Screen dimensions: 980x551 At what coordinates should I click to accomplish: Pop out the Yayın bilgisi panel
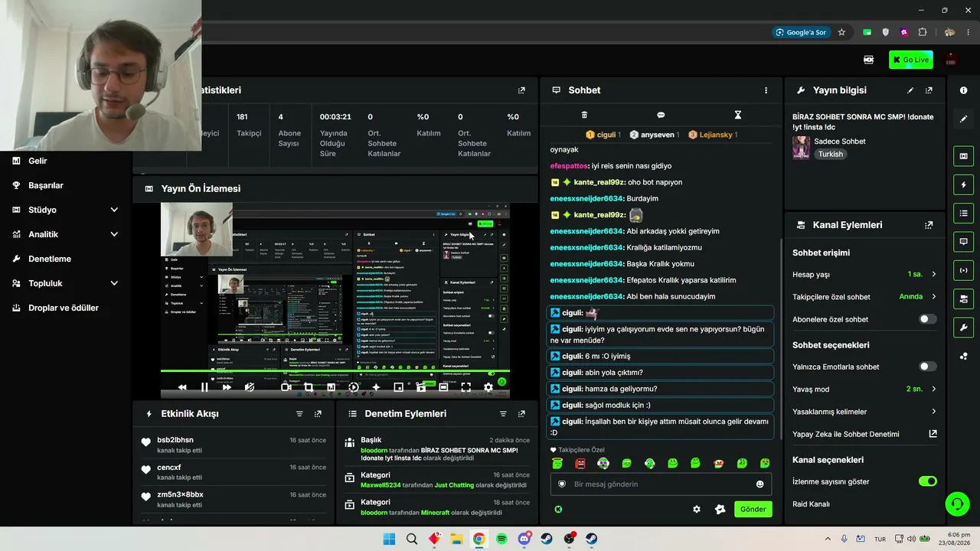[929, 90]
